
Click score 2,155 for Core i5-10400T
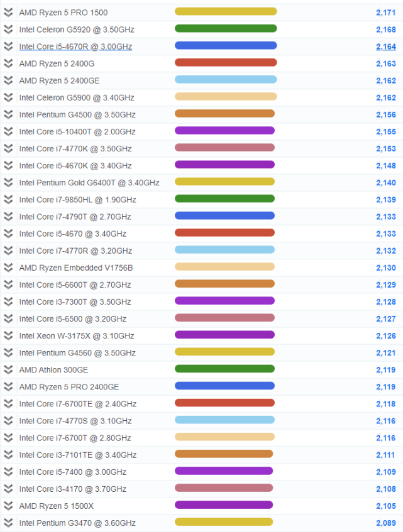(385, 132)
